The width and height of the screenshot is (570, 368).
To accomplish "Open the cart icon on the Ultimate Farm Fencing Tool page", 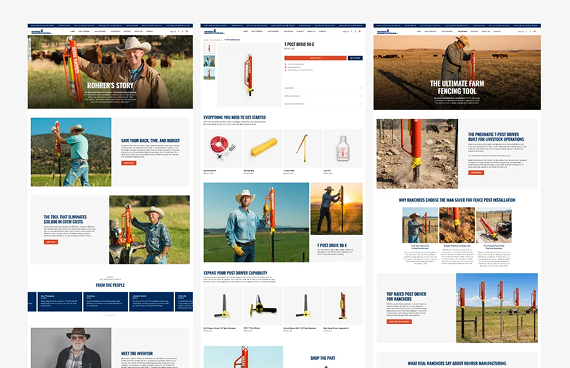I will click(x=534, y=31).
